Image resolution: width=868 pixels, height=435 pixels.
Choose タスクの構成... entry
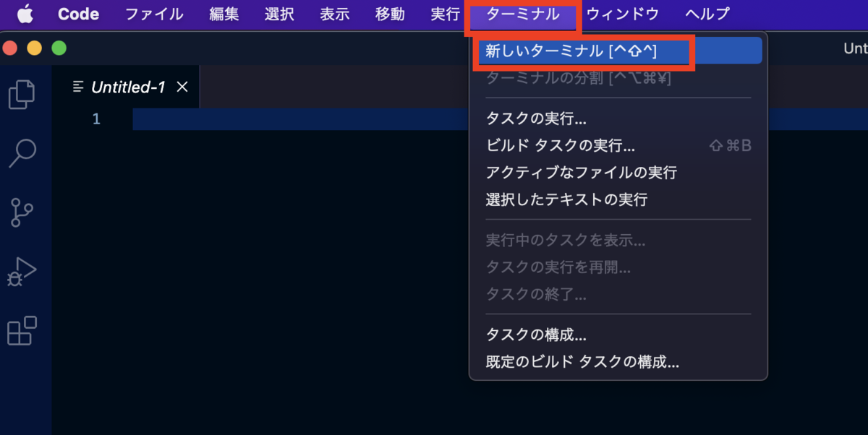(x=618, y=335)
